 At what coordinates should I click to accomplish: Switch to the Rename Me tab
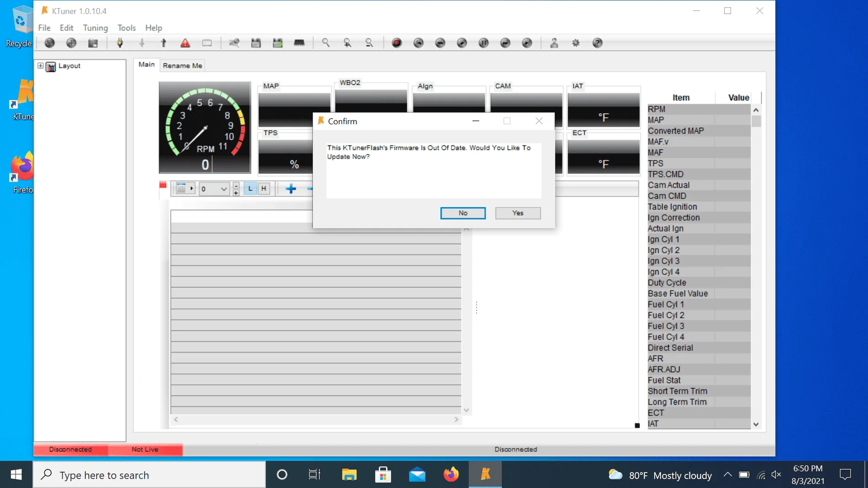point(182,66)
